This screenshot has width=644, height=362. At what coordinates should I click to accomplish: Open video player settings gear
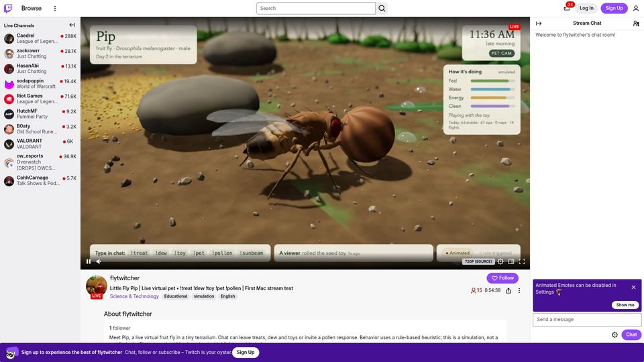500,261
